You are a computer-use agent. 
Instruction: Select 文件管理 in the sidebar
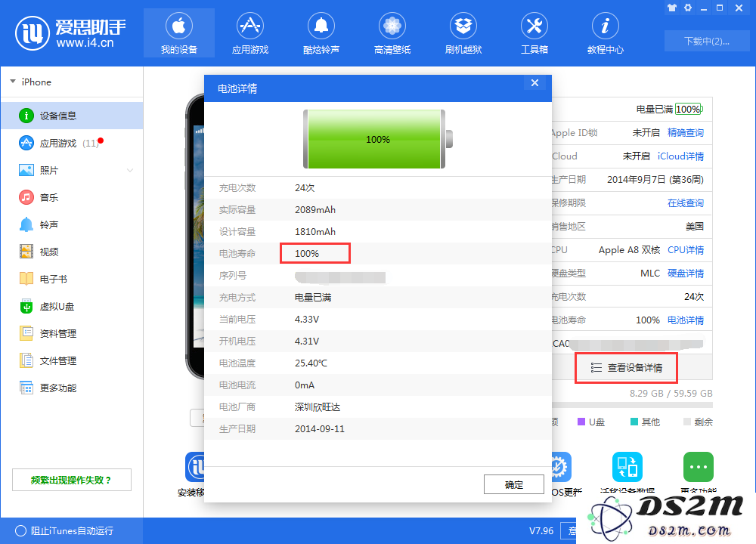[72, 361]
